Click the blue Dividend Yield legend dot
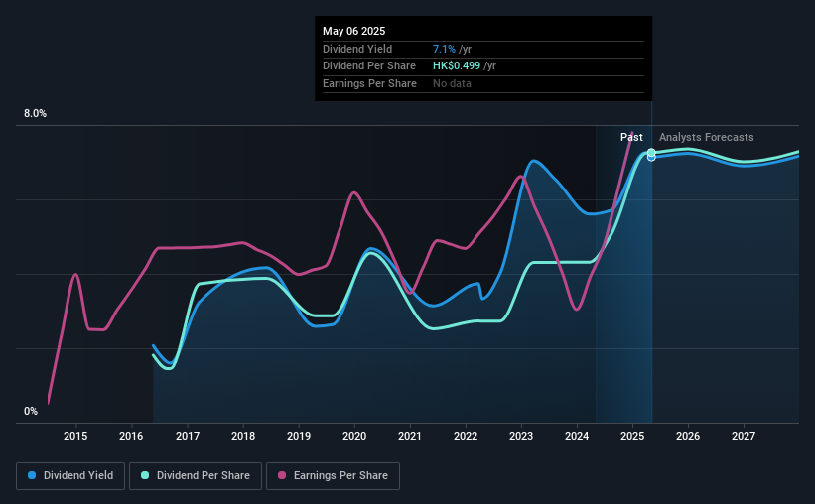The height and width of the screenshot is (504, 815). click(x=32, y=475)
